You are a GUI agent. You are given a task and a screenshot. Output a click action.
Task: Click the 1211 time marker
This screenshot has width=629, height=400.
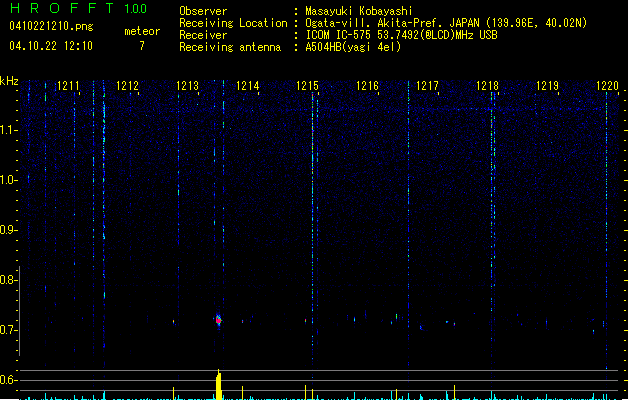click(x=68, y=86)
